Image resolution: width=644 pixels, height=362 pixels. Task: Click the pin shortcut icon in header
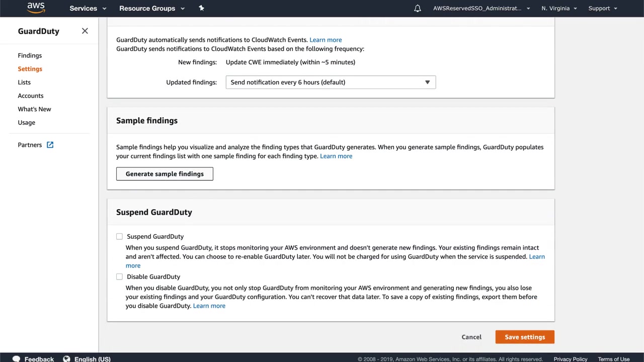[x=201, y=8]
